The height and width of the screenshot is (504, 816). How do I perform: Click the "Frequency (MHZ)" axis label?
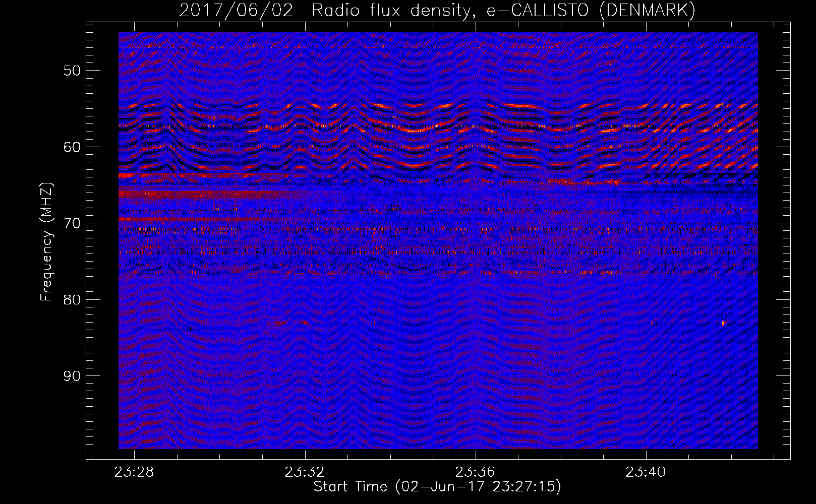pyautogui.click(x=46, y=242)
